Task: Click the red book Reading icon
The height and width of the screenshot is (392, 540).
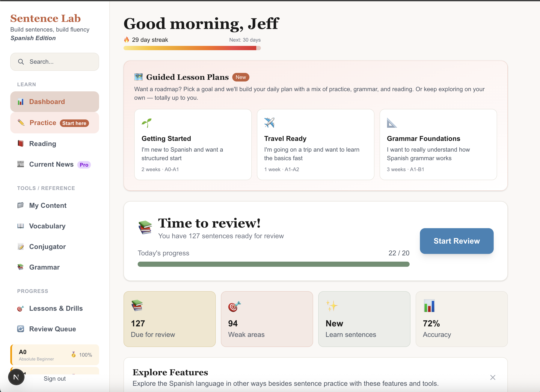Action: (x=21, y=143)
